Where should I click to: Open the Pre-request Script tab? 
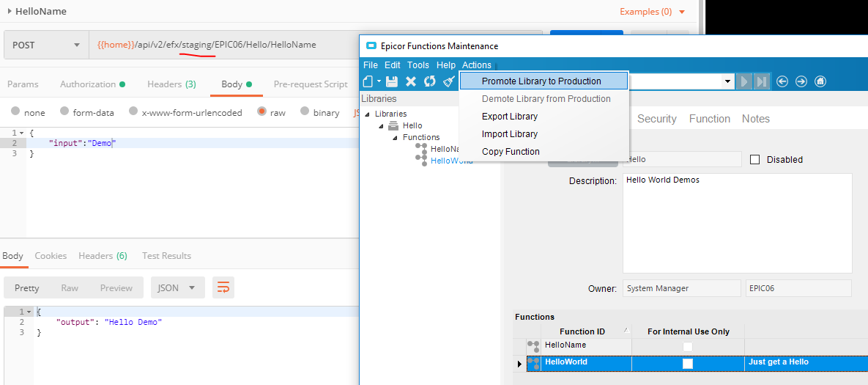[311, 84]
